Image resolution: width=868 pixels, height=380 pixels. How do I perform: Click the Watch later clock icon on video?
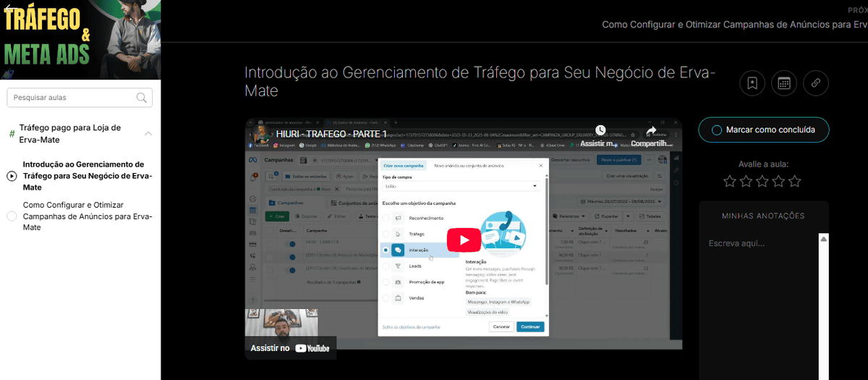pos(600,131)
